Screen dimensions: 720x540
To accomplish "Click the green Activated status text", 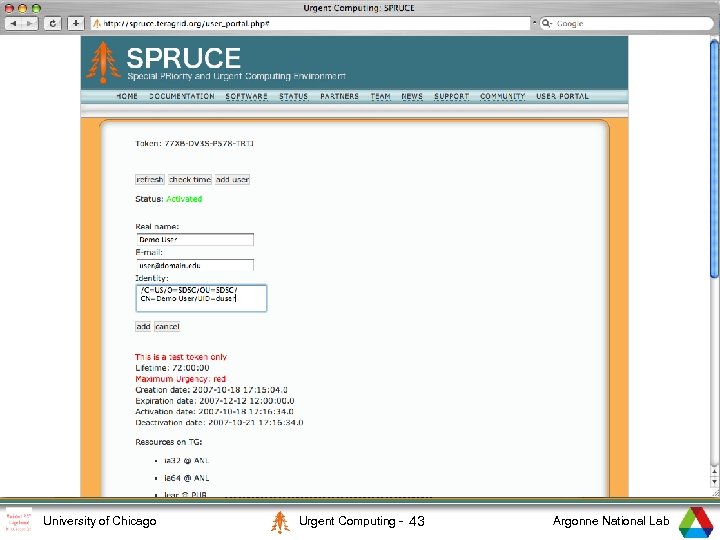I will point(184,199).
